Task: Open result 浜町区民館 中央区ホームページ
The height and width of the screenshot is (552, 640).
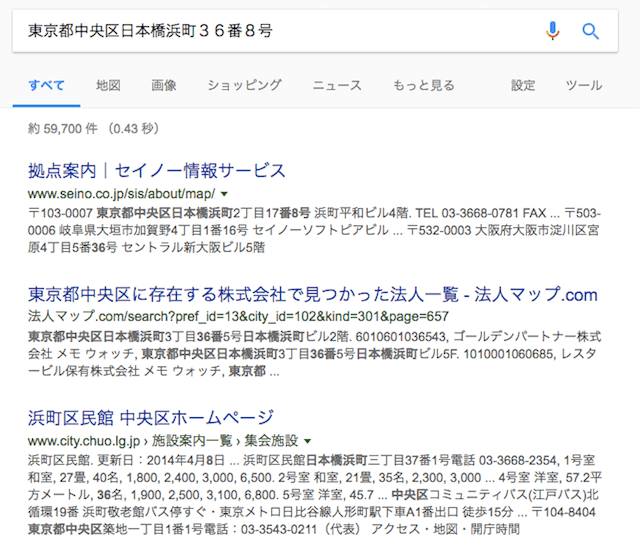Action: 151,418
